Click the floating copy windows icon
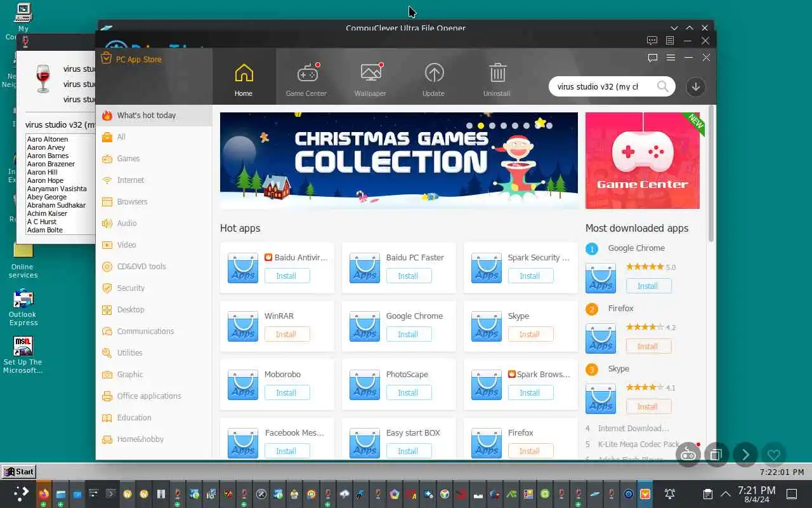 (717, 455)
